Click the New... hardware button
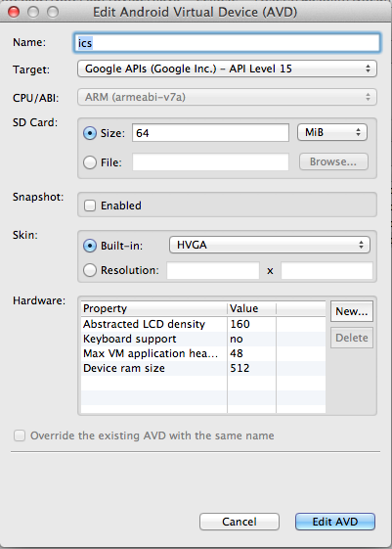 coord(352,311)
